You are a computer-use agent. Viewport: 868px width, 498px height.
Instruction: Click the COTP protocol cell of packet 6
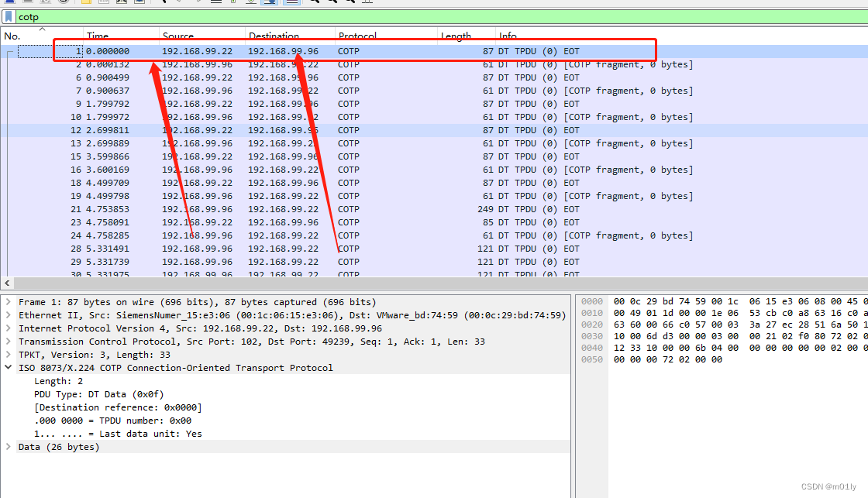348,77
